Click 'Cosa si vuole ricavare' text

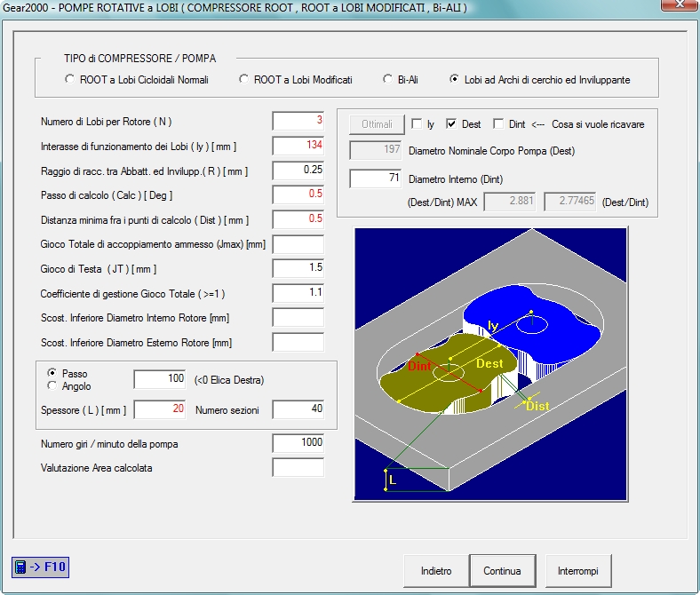(598, 124)
